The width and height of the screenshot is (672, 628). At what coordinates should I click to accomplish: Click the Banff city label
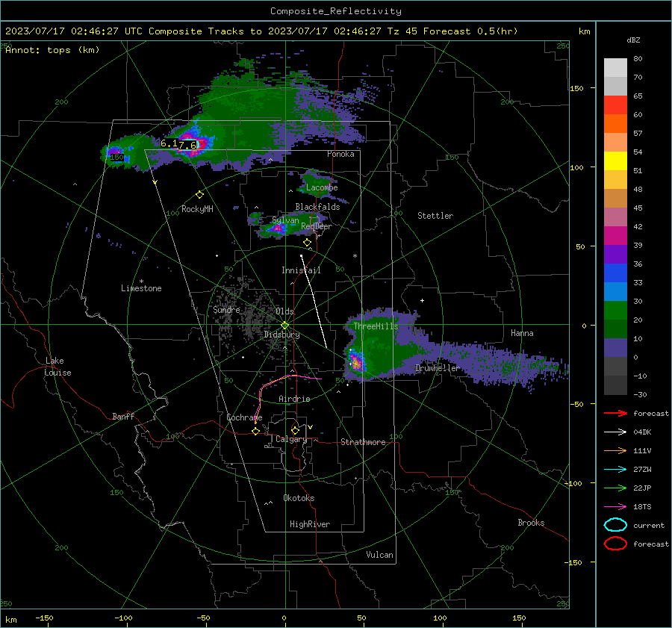coord(123,417)
